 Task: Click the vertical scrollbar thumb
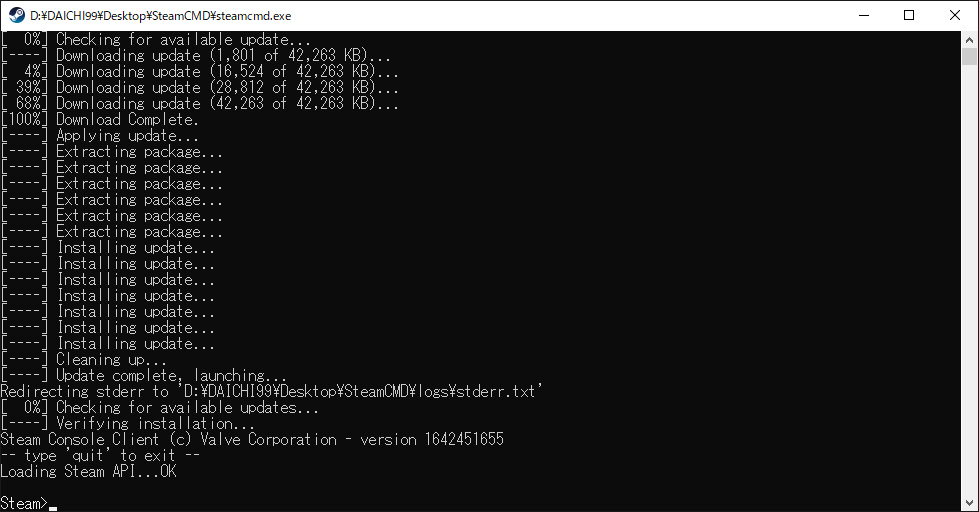click(969, 56)
